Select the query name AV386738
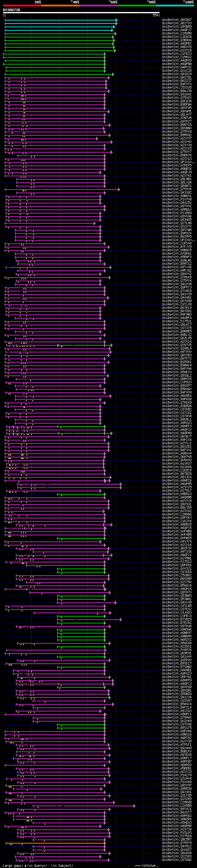 11,10
